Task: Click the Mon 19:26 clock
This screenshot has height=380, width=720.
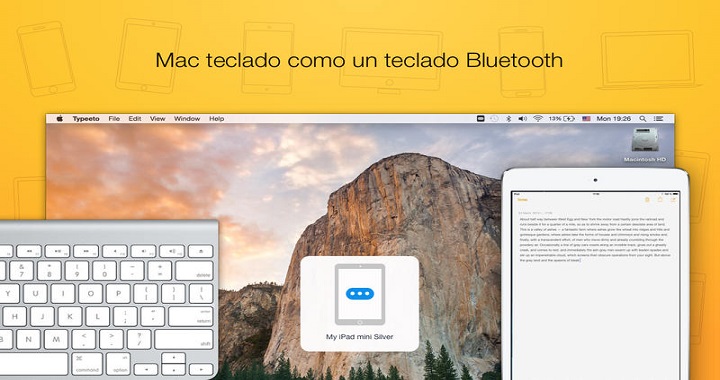Action: 613,118
